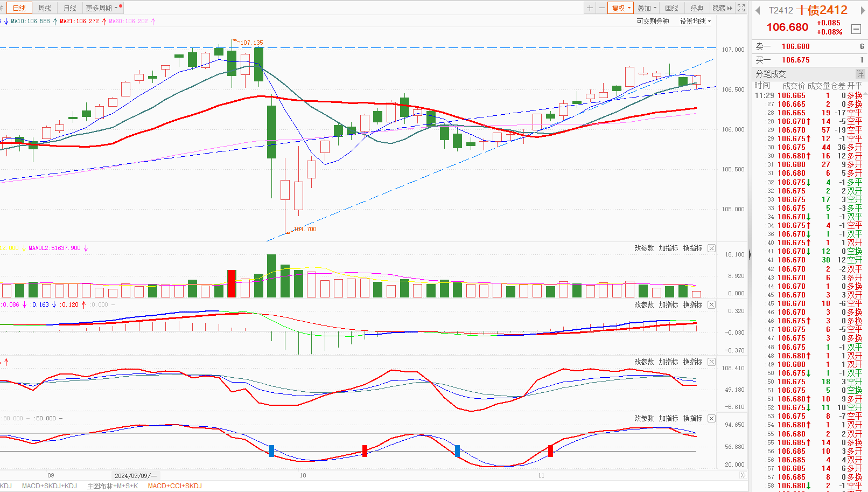Click the 2024/09/09 date marker on timeline
The width and height of the screenshot is (868, 492).
[x=135, y=476]
